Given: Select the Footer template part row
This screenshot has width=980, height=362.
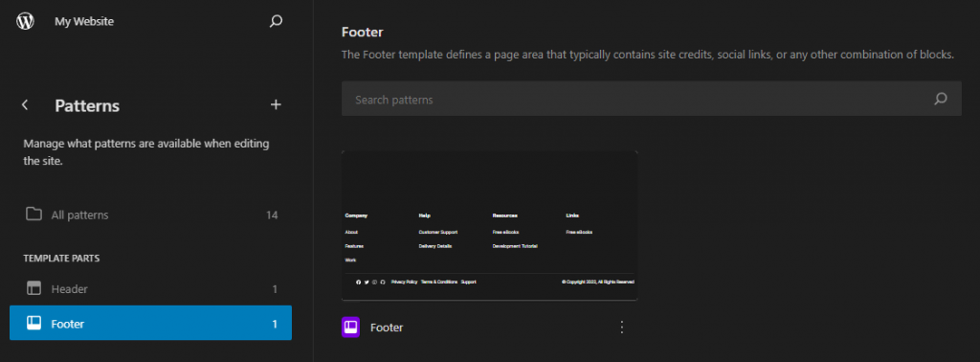Looking at the screenshot, I should pos(150,324).
